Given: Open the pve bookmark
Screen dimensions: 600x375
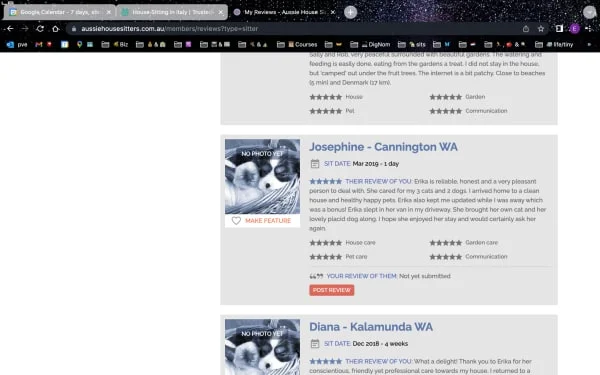Looking at the screenshot, I should click(17, 44).
